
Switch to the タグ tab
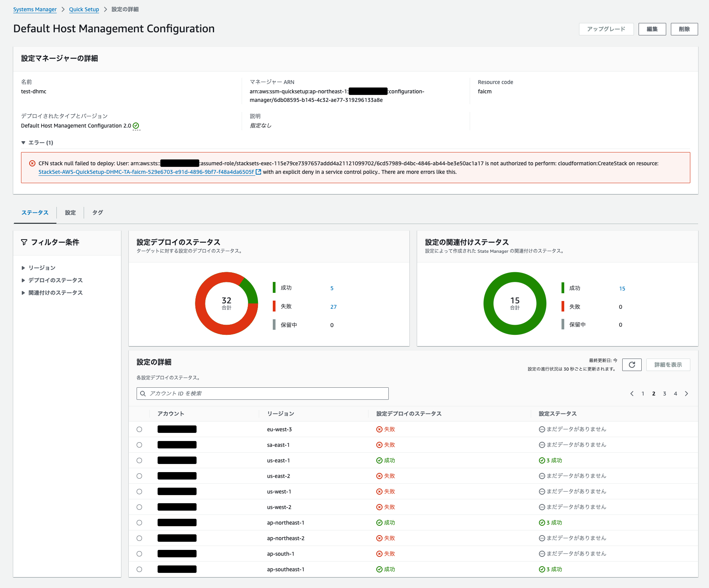(x=97, y=213)
